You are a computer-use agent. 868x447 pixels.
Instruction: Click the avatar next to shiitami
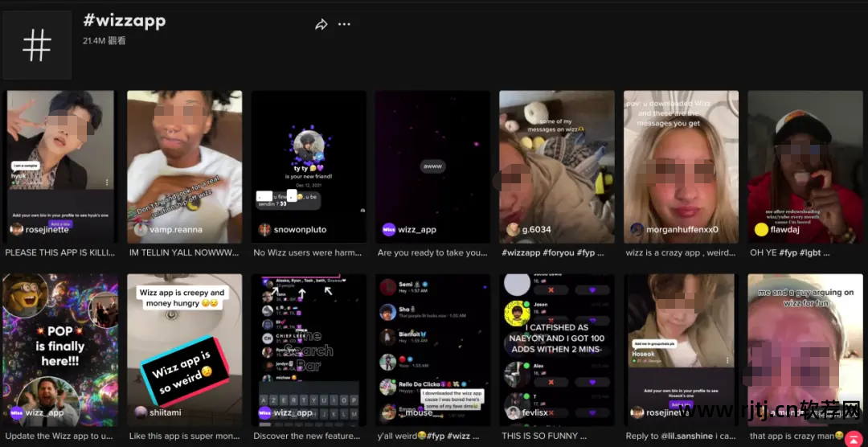coord(141,412)
